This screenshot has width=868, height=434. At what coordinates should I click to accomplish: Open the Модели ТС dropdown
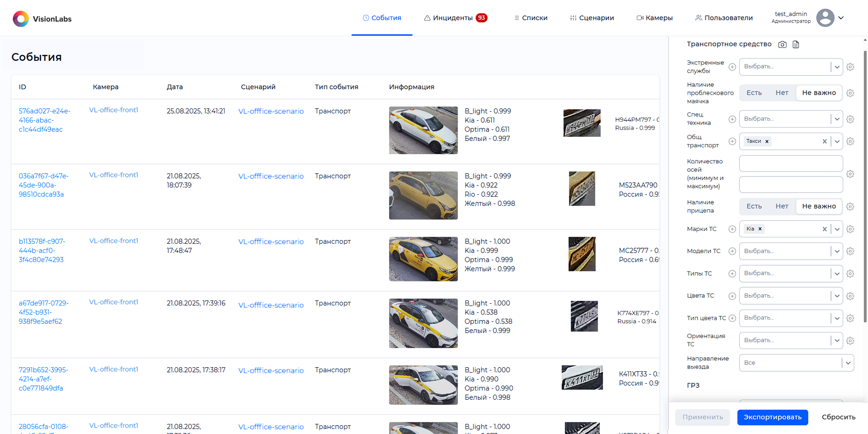791,251
